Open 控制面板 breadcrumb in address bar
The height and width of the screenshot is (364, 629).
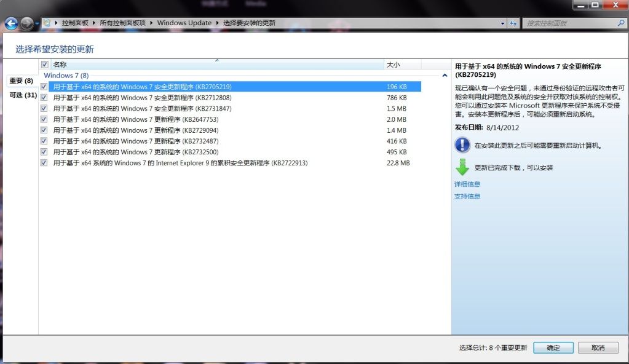[75, 23]
